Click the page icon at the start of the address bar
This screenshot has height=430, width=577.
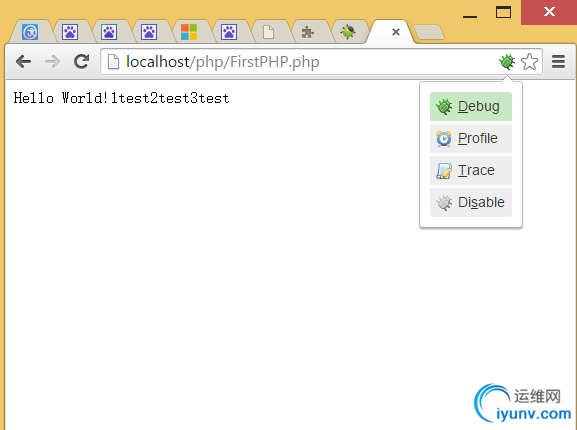113,61
